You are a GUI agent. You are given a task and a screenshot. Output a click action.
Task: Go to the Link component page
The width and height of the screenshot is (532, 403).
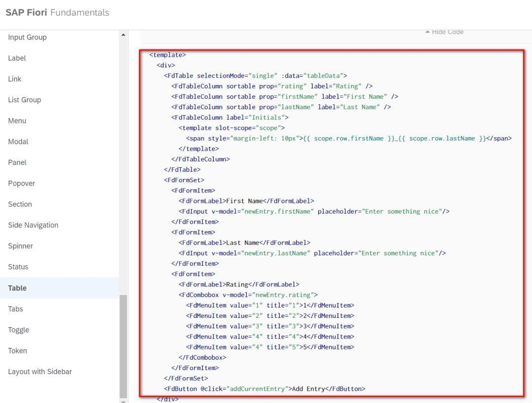click(15, 79)
